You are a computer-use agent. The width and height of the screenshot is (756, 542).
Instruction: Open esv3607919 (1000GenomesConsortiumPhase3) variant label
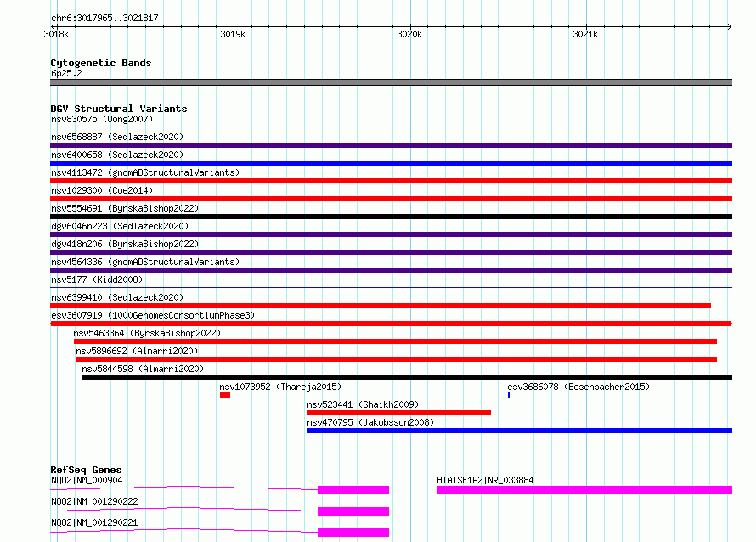tap(152, 315)
